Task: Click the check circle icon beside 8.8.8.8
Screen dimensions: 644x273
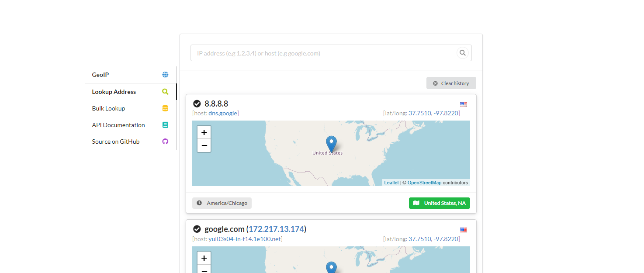Action: (197, 104)
